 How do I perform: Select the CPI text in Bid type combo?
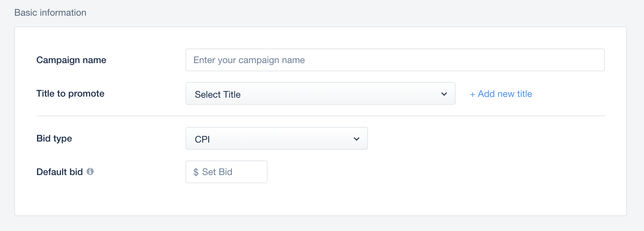[202, 139]
